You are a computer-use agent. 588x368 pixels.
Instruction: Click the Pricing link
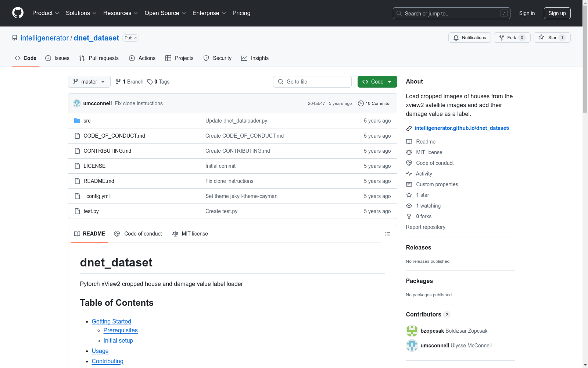click(241, 13)
